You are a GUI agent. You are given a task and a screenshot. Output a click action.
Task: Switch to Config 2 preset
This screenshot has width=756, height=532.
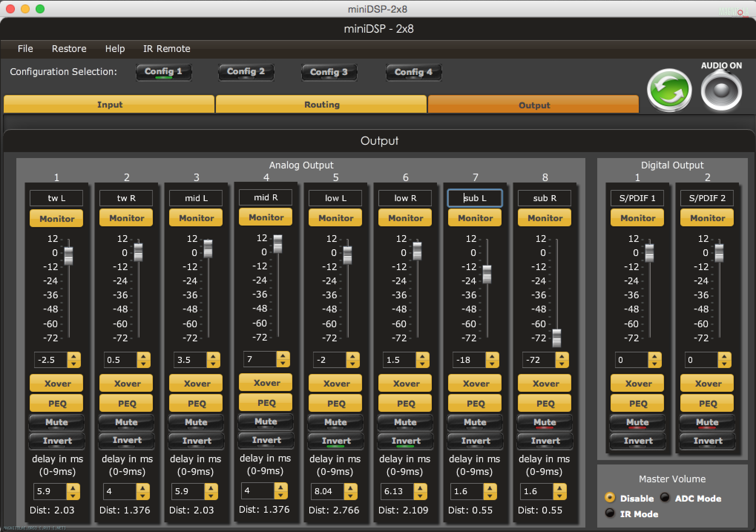(246, 72)
